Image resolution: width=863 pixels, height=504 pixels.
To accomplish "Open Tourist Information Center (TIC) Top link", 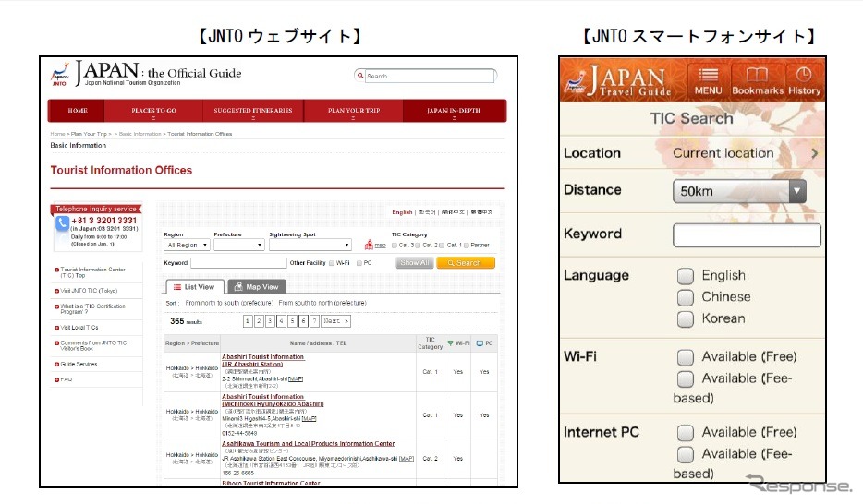I will click(x=92, y=272).
